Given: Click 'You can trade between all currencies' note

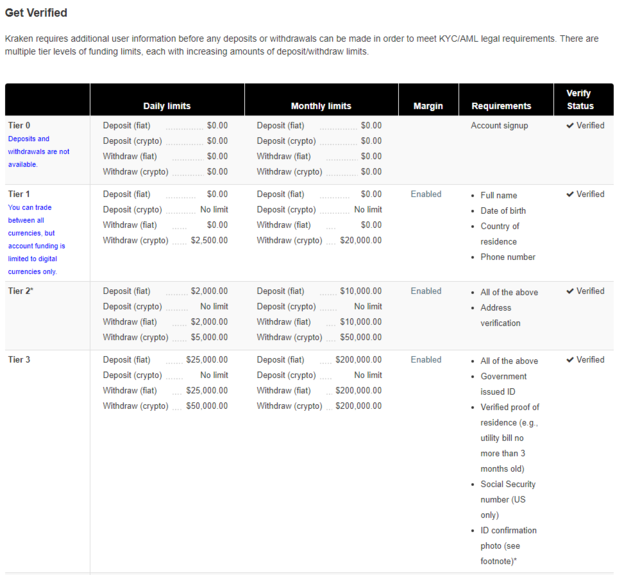Looking at the screenshot, I should coord(36,240).
